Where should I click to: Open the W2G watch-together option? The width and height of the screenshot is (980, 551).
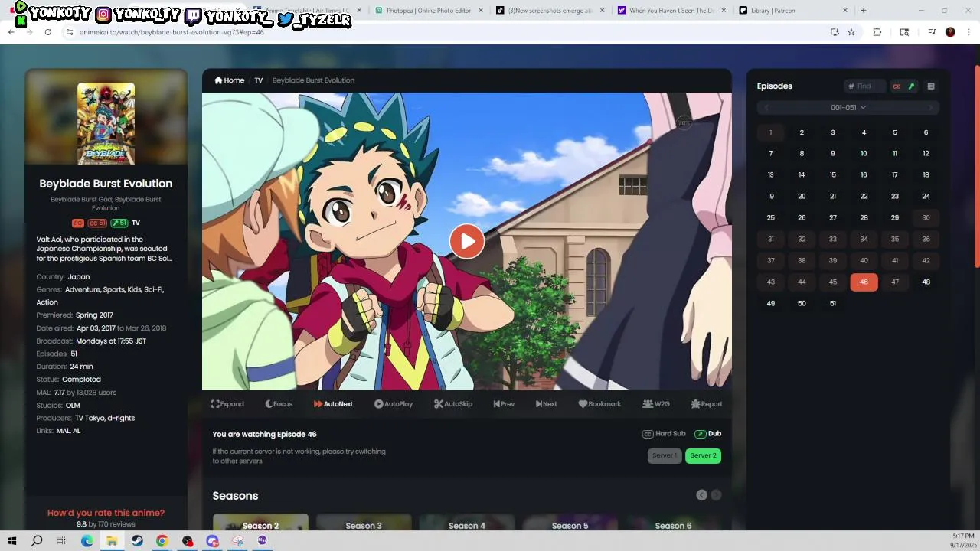click(656, 404)
